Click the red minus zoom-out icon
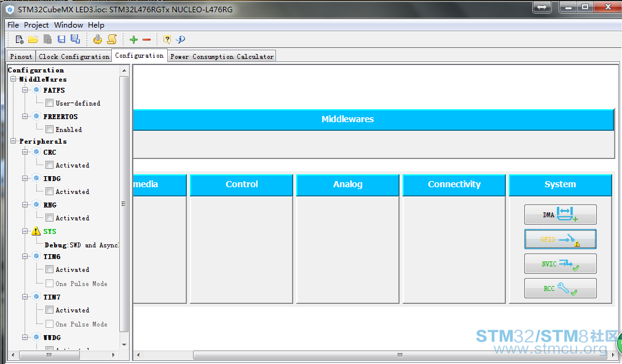This screenshot has width=622, height=364. pyautogui.click(x=146, y=40)
